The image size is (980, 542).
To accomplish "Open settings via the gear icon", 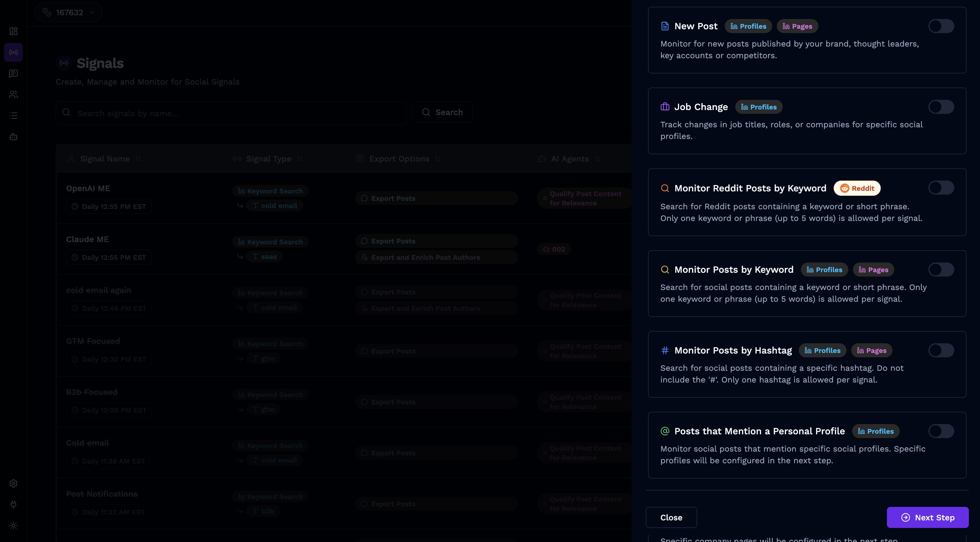I will coord(13,483).
